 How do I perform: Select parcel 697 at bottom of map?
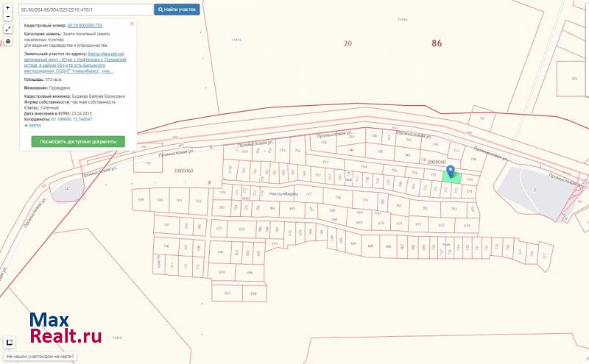[227, 293]
